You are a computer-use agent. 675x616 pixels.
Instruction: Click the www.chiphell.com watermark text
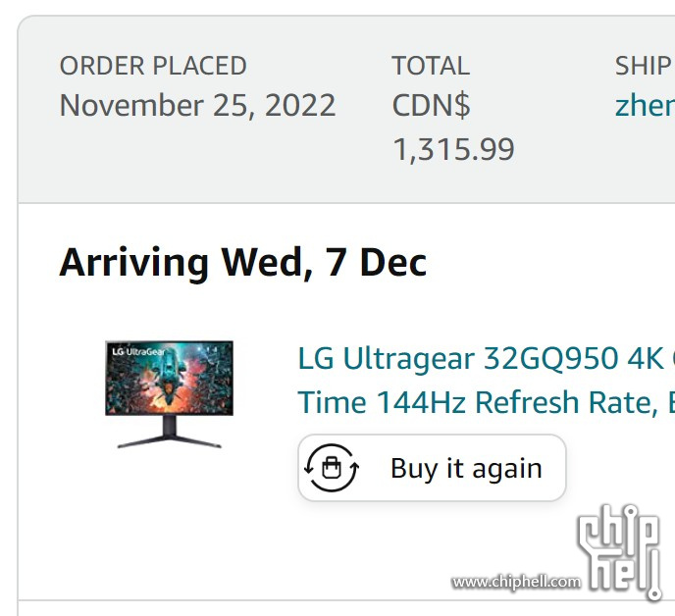[516, 582]
